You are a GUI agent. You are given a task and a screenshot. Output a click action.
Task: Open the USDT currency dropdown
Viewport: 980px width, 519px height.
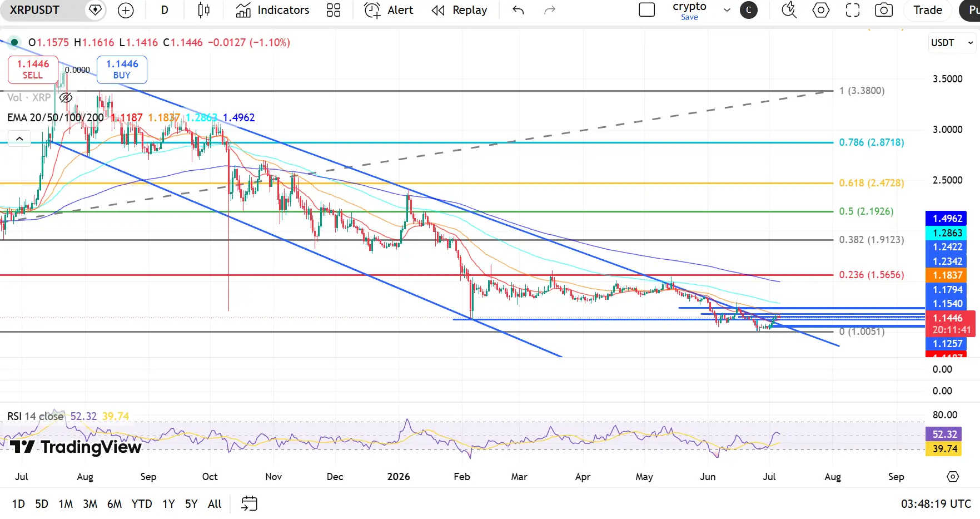tap(952, 43)
